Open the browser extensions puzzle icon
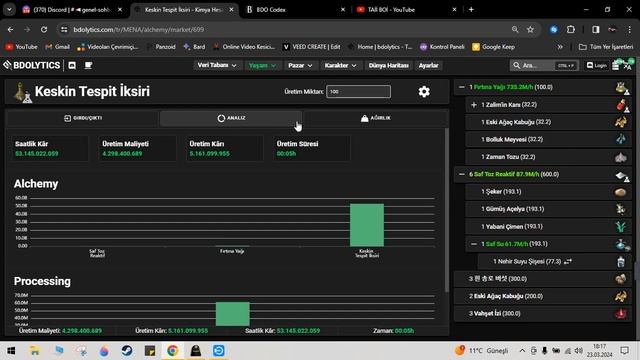 tap(571, 29)
